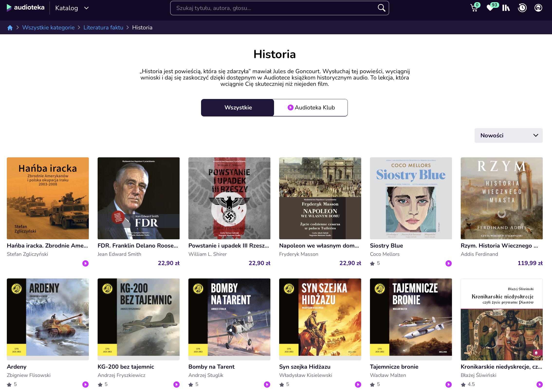This screenshot has width=552, height=392.
Task: Open the Nowości sort dropdown
Action: pyautogui.click(x=508, y=135)
